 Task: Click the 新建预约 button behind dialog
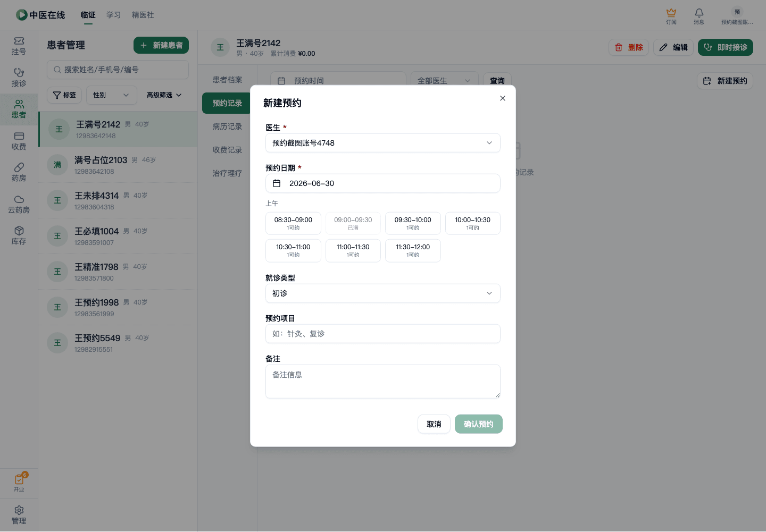(x=725, y=81)
